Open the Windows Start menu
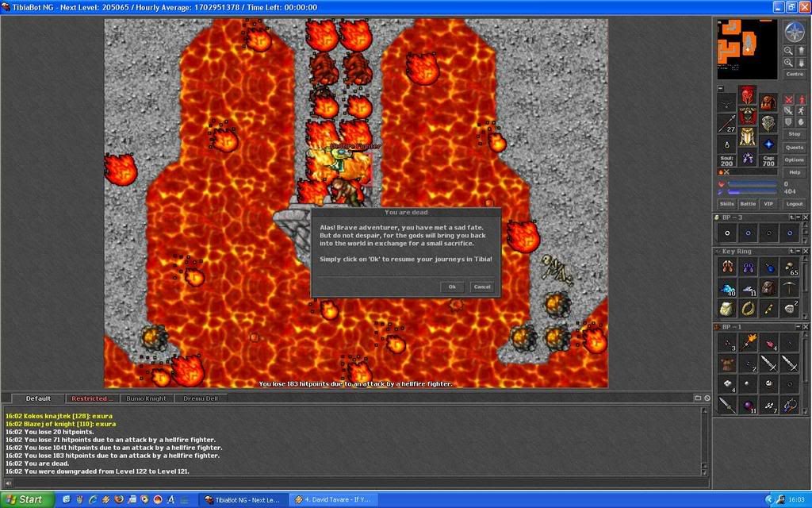 (28, 500)
